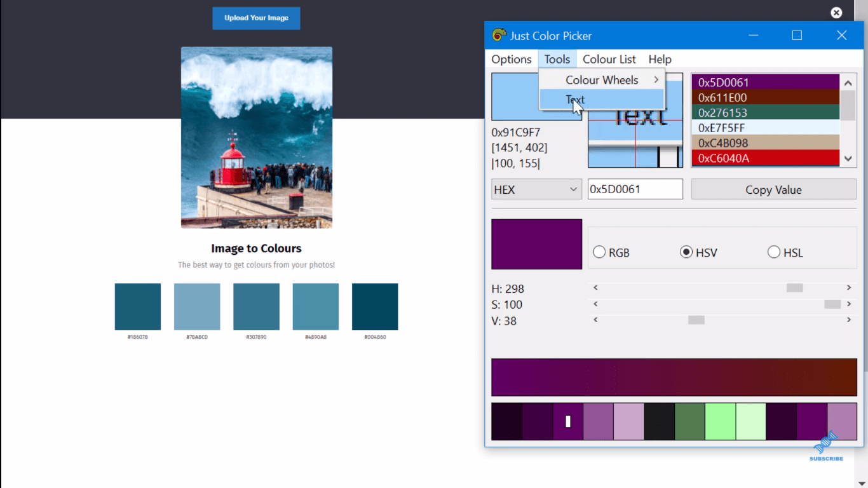868x488 pixels.
Task: Click the "H: 298" hue value label
Action: pos(508,288)
